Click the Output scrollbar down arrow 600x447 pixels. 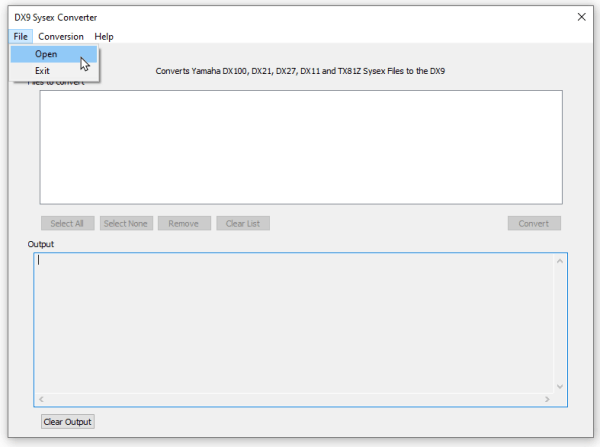coord(560,385)
